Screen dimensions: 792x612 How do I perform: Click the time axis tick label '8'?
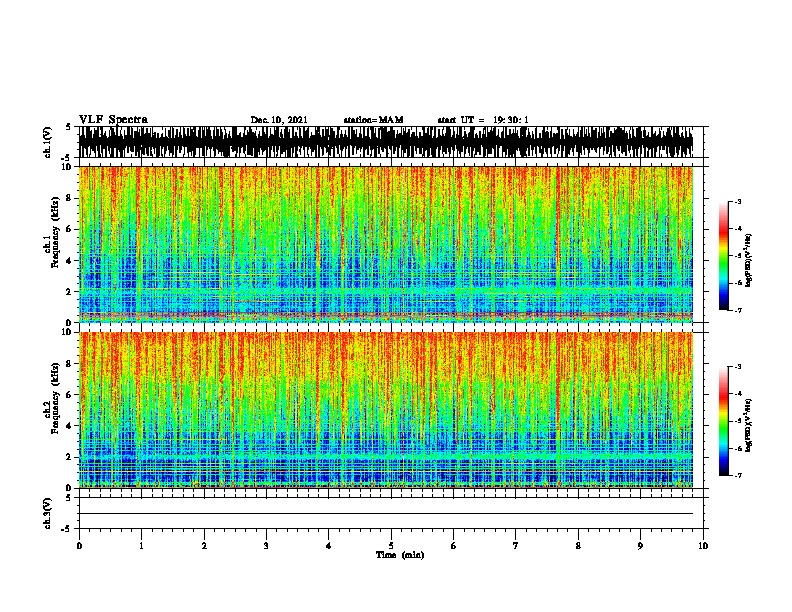(x=578, y=546)
